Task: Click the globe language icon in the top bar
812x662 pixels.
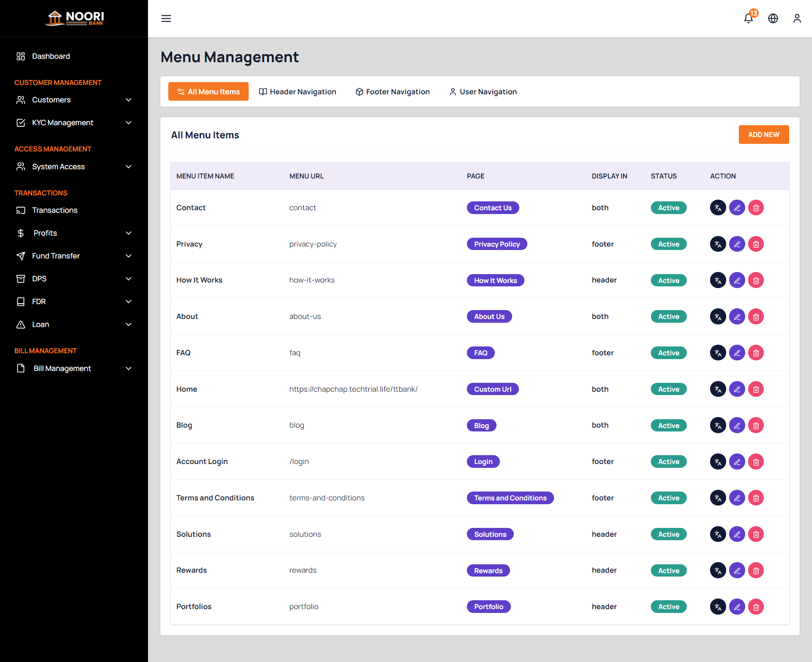Action: pos(773,19)
